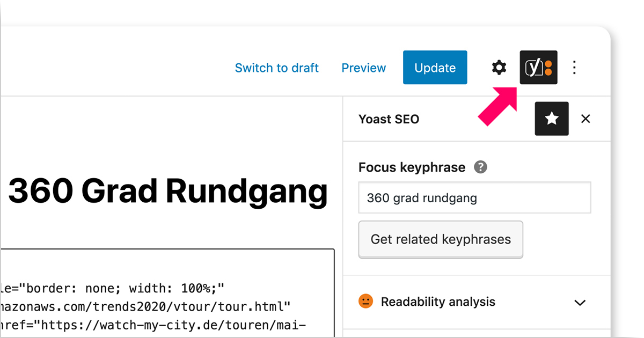Expand the Readability analysis section
The height and width of the screenshot is (338, 644).
[x=438, y=302]
